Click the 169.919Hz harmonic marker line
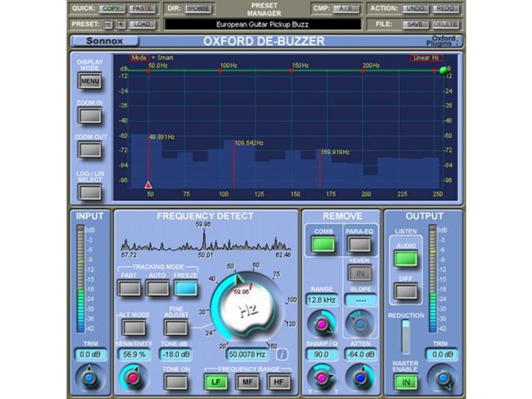 320,168
